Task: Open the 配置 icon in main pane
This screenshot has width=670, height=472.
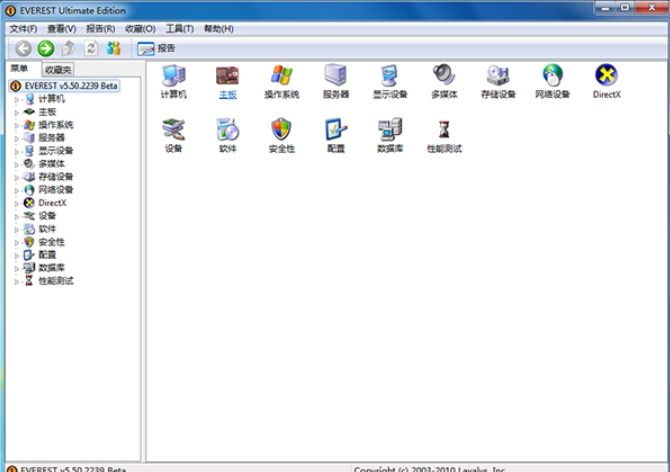Action: tap(336, 136)
